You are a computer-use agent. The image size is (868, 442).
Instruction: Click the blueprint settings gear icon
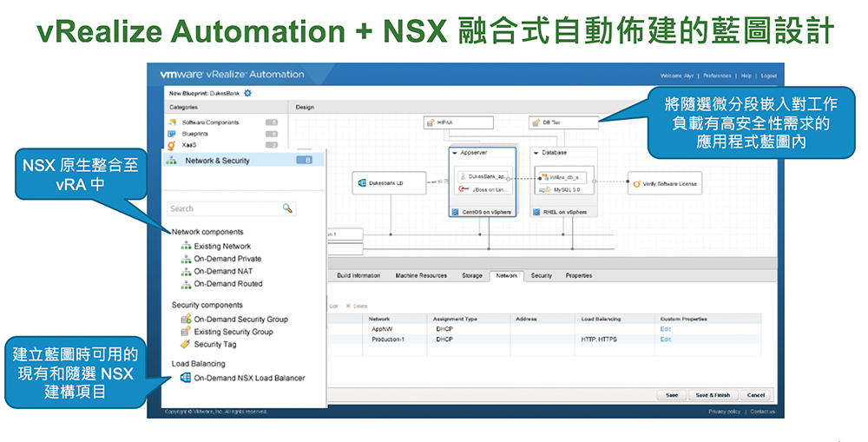[x=247, y=93]
